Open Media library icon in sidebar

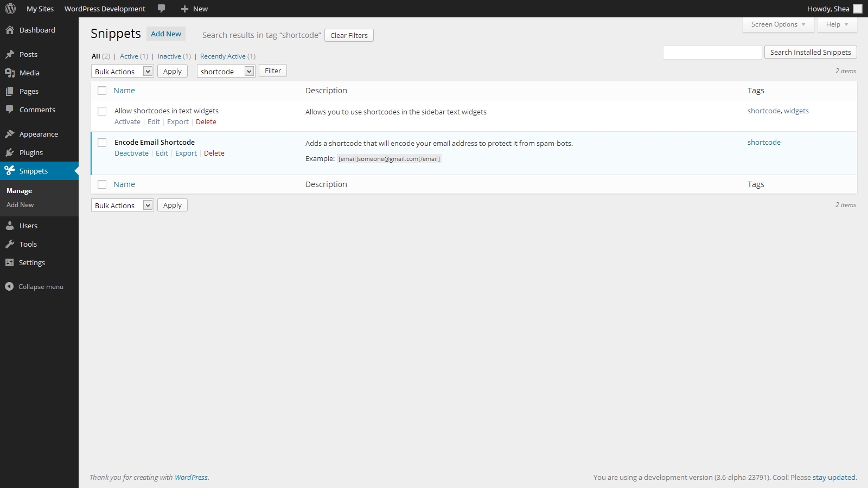pos(10,73)
